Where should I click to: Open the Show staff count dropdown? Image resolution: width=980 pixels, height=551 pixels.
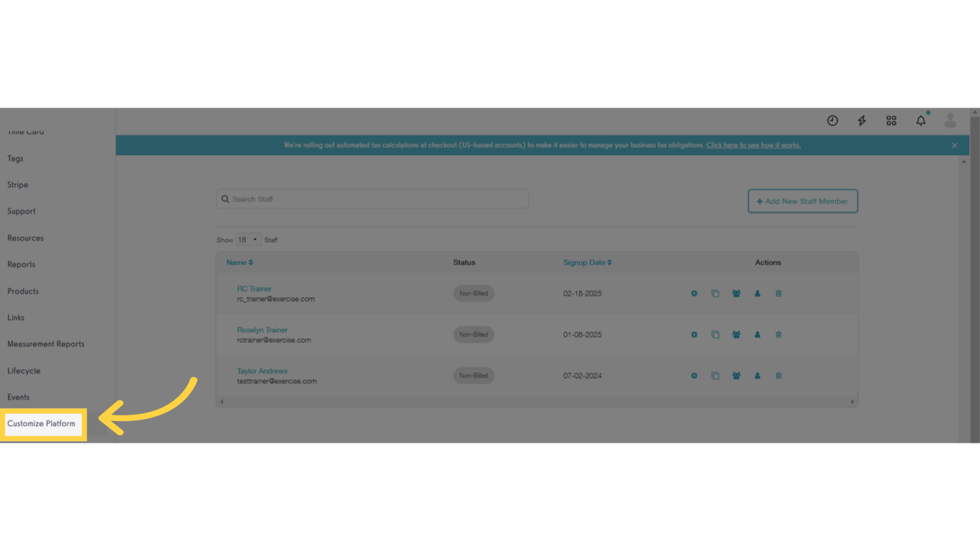tap(248, 239)
